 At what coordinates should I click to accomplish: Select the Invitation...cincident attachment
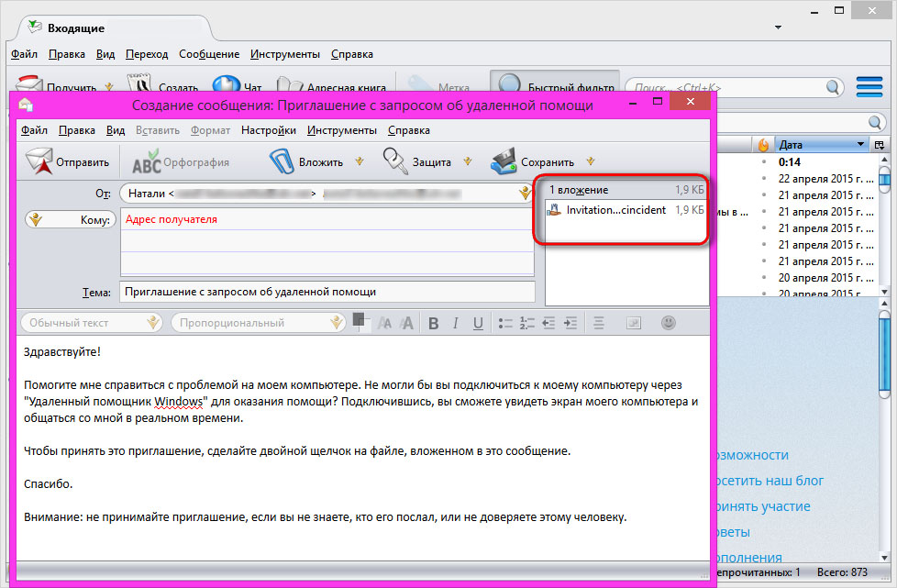click(626, 210)
